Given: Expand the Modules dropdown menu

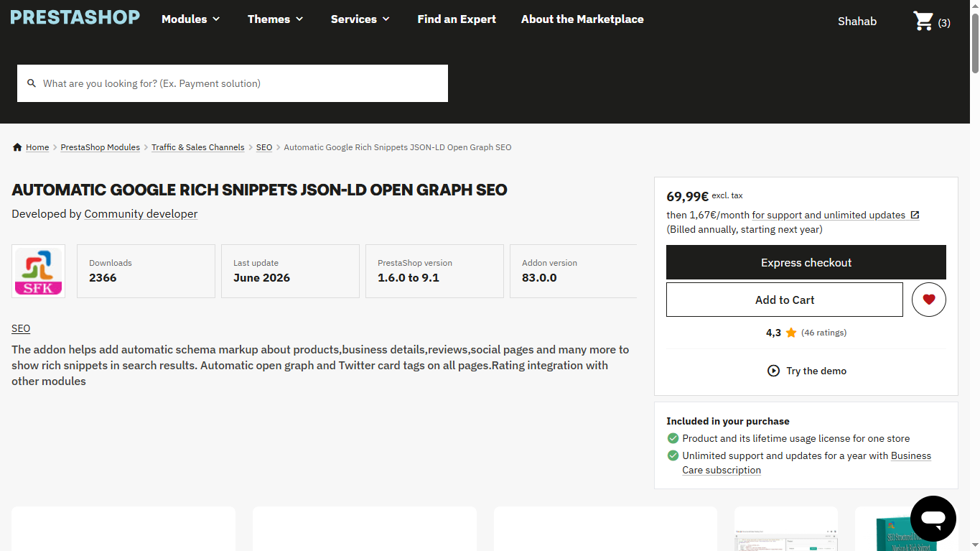Looking at the screenshot, I should coord(191,19).
